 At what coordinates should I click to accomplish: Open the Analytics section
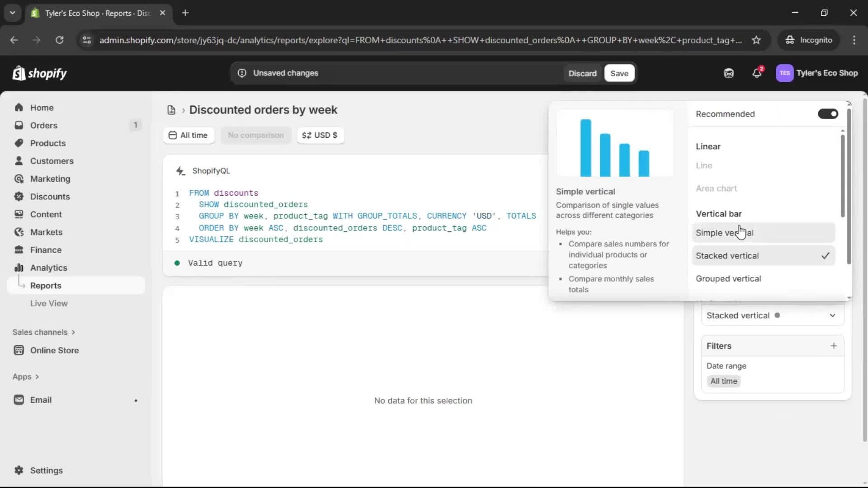[48, 267]
